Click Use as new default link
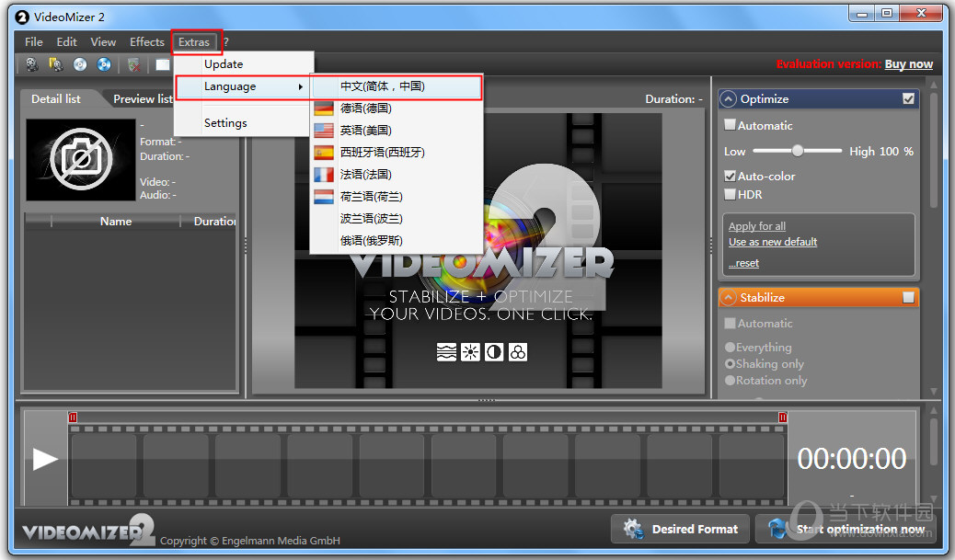The image size is (955, 560). (x=773, y=242)
